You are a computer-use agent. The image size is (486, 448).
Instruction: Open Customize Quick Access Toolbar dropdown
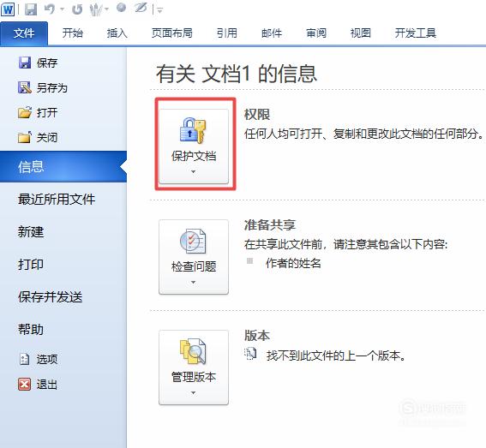pos(160,10)
